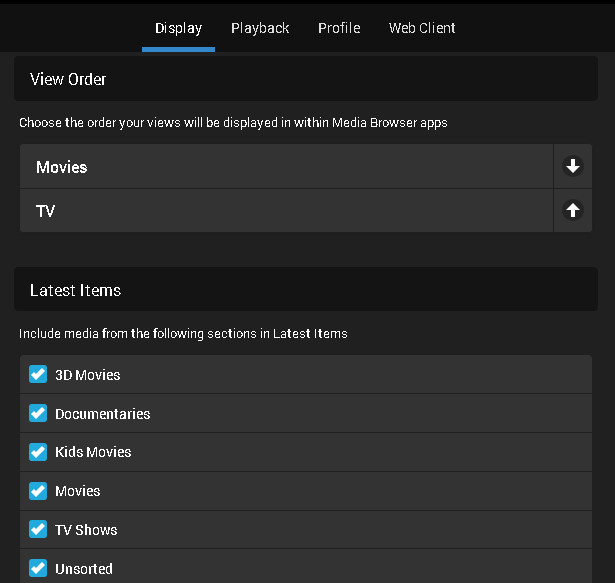Switch to the Playback tab

tap(260, 28)
